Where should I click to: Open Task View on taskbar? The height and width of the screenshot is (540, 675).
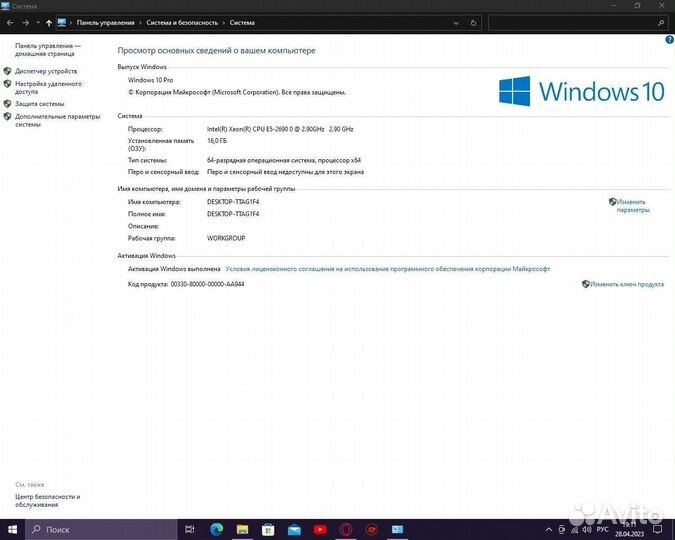pos(190,529)
